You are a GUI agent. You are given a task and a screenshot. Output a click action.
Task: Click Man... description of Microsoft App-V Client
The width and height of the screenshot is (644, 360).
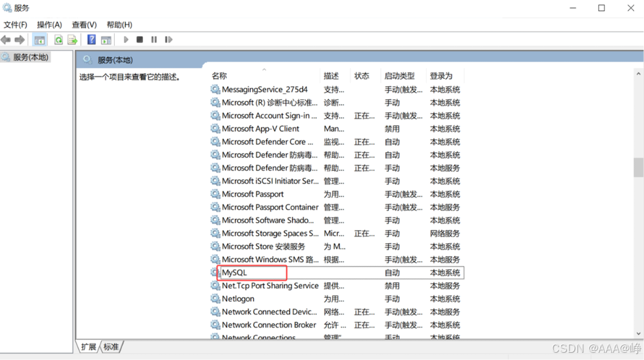tap(334, 129)
